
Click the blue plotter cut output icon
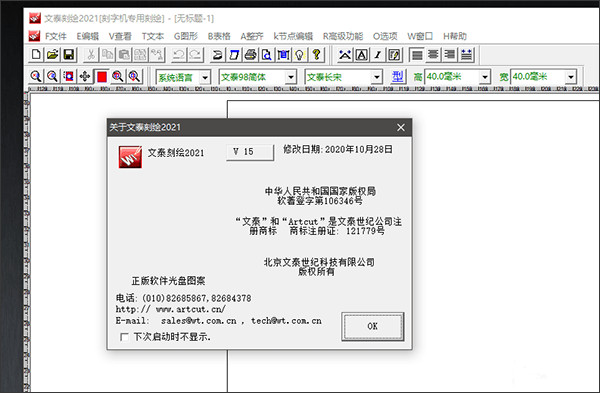tap(234, 55)
